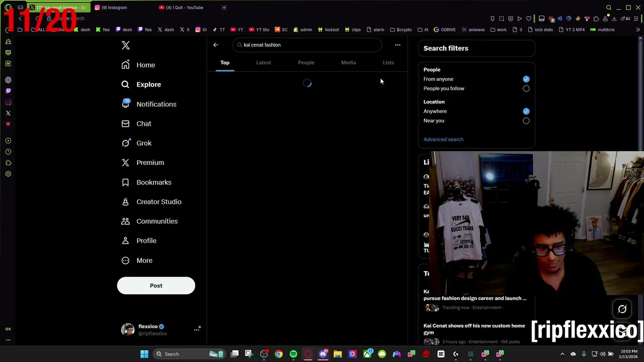644x362 pixels.
Task: Open the aniwave bookmark
Action: 473,30
